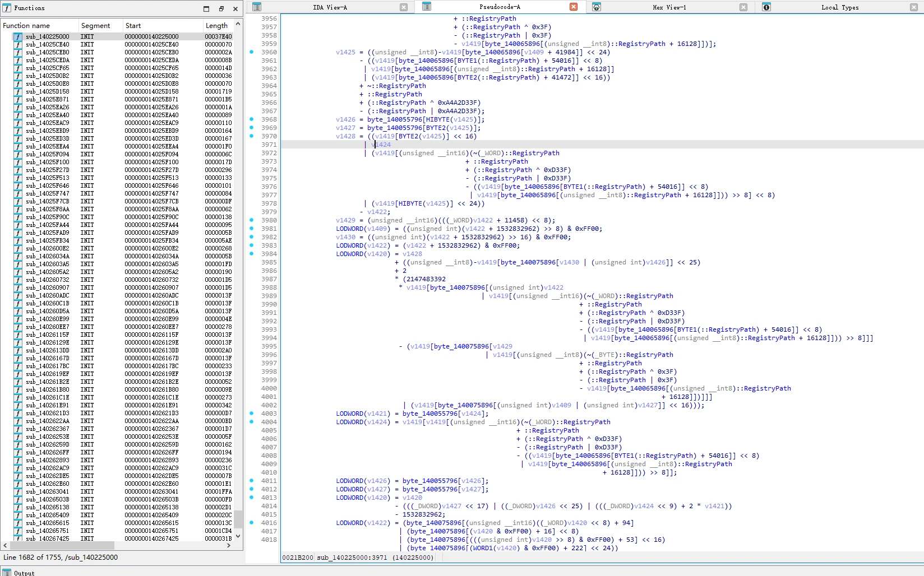
Task: Sort by Segment column header
Action: 101,26
